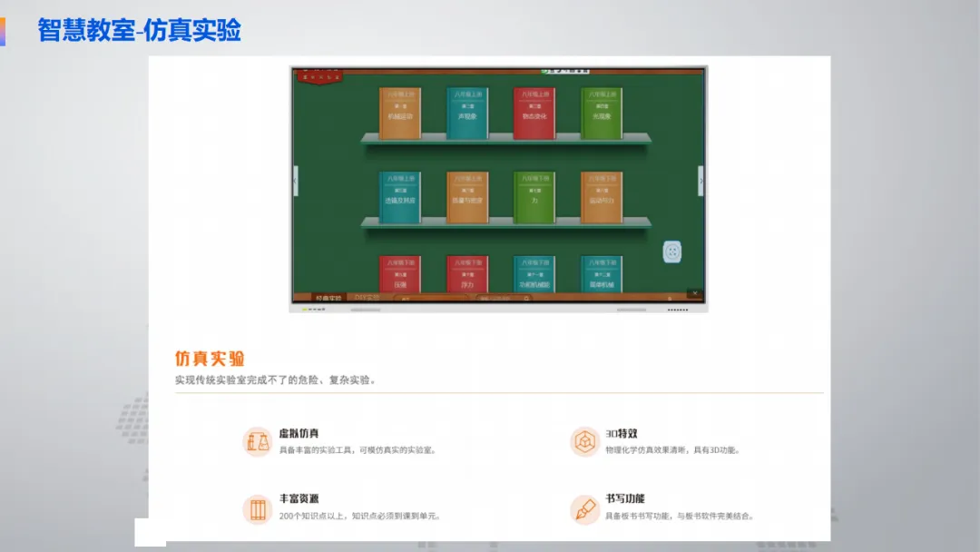Open the 简单机械 teal book

(602, 274)
